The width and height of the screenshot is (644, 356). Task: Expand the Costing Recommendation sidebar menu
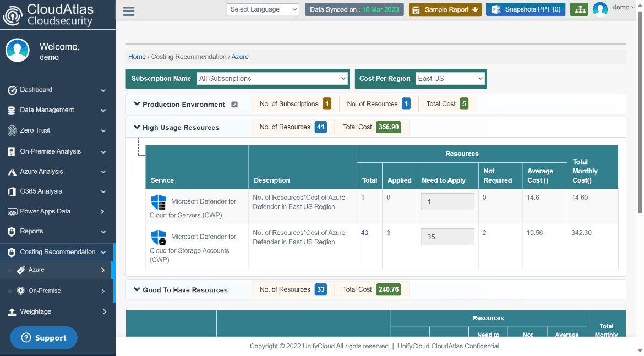pyautogui.click(x=57, y=252)
